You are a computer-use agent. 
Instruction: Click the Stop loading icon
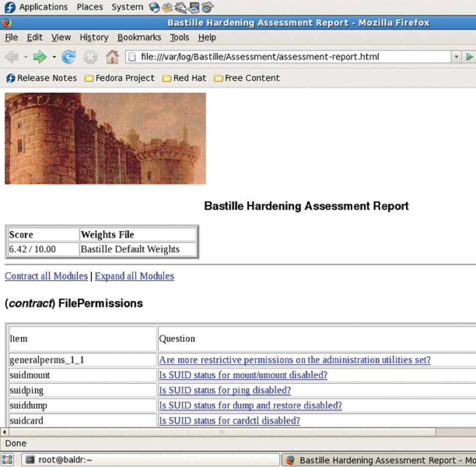pos(90,57)
